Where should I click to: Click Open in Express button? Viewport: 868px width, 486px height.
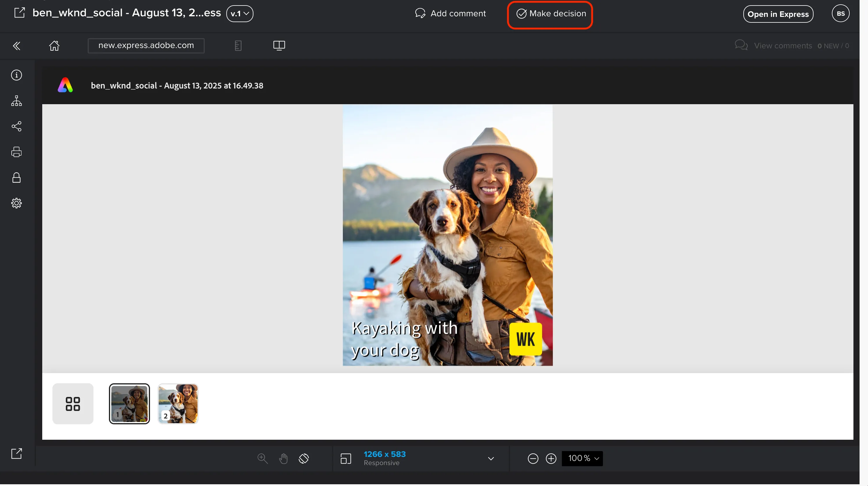point(778,14)
